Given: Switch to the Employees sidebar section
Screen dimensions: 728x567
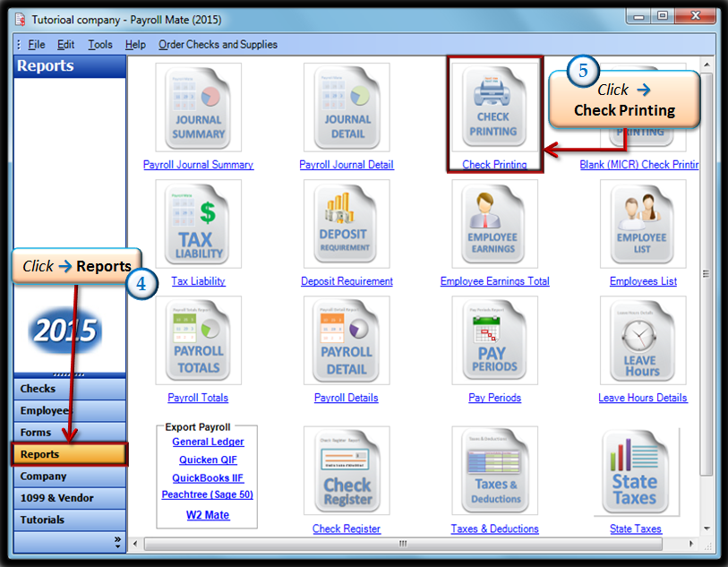Looking at the screenshot, I should tap(70, 410).
